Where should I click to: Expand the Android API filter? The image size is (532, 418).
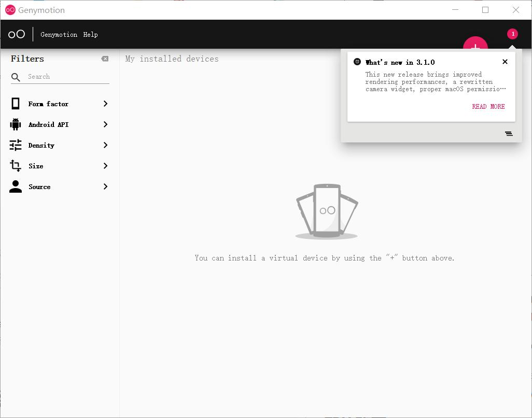[105, 124]
